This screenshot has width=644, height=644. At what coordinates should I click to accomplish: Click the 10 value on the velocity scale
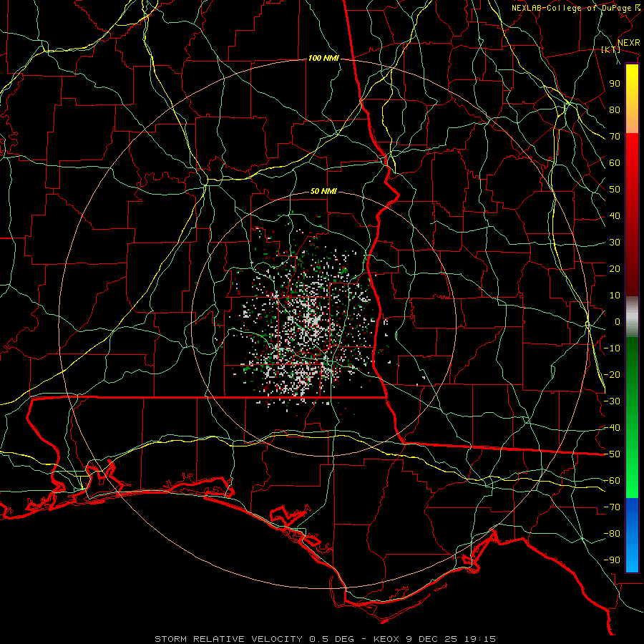[x=615, y=296]
